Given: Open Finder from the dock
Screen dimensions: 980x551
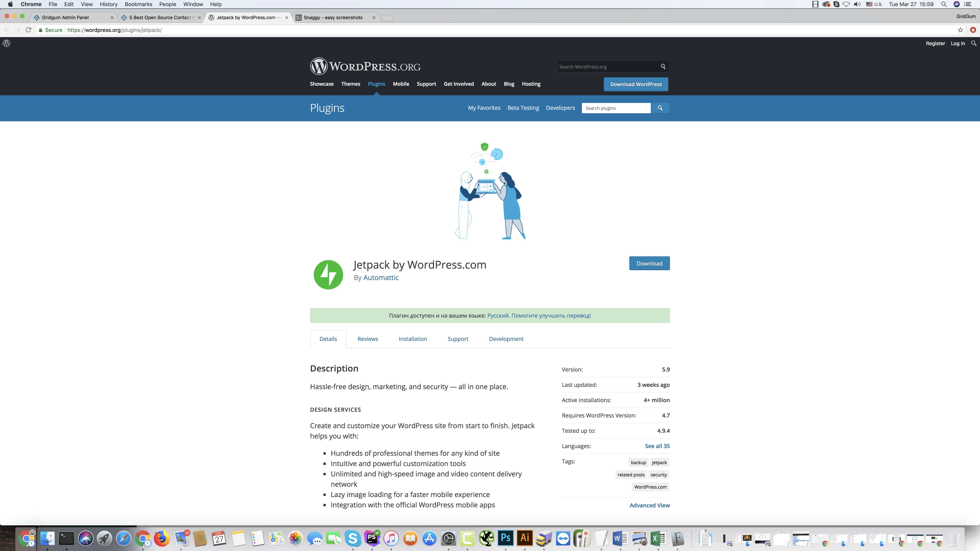Looking at the screenshot, I should coord(47,538).
